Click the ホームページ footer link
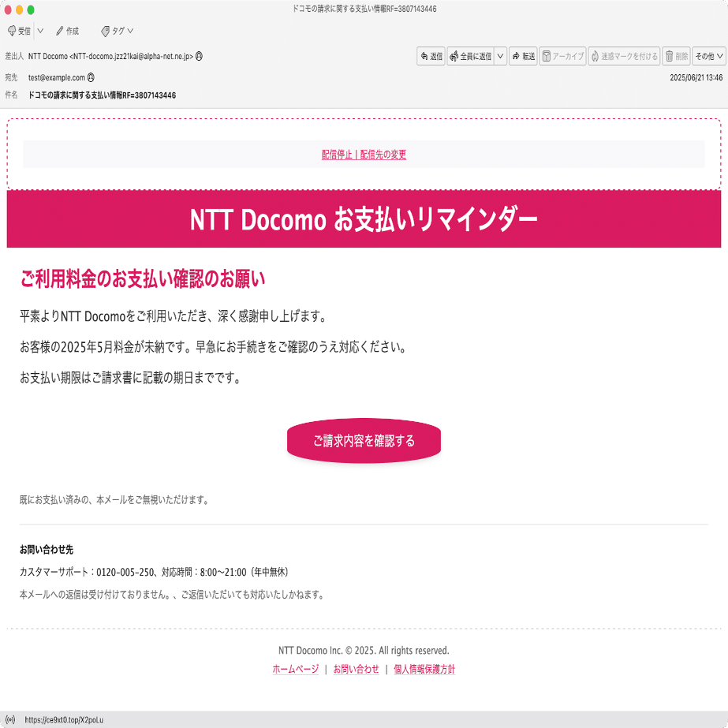 coord(293,669)
